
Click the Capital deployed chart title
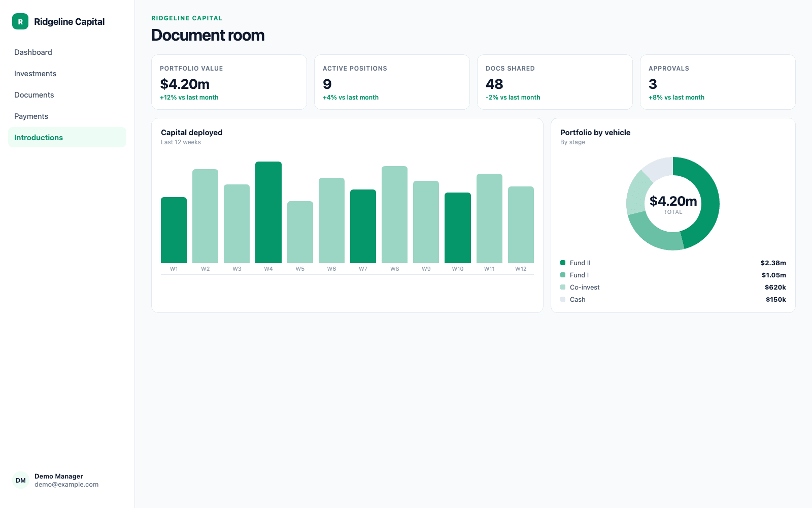192,133
